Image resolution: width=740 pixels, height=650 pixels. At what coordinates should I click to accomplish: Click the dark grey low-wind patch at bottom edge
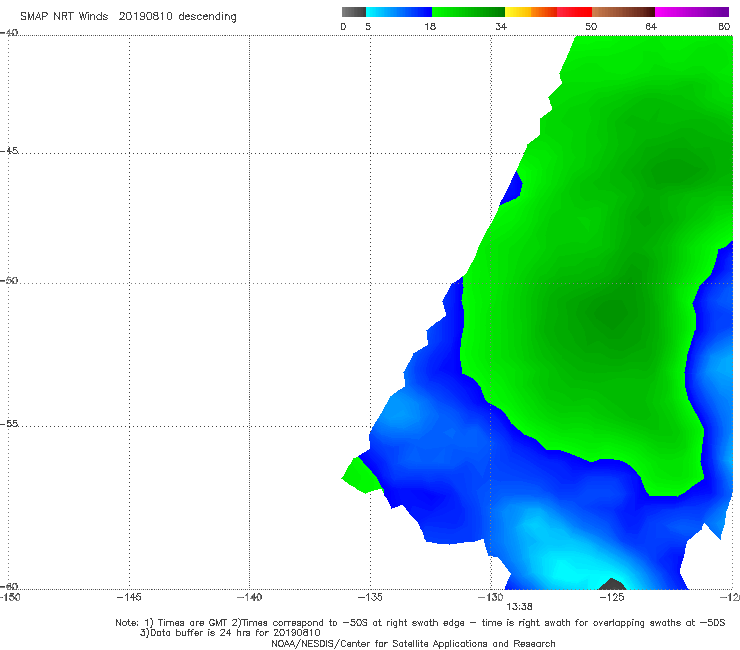coord(612,584)
